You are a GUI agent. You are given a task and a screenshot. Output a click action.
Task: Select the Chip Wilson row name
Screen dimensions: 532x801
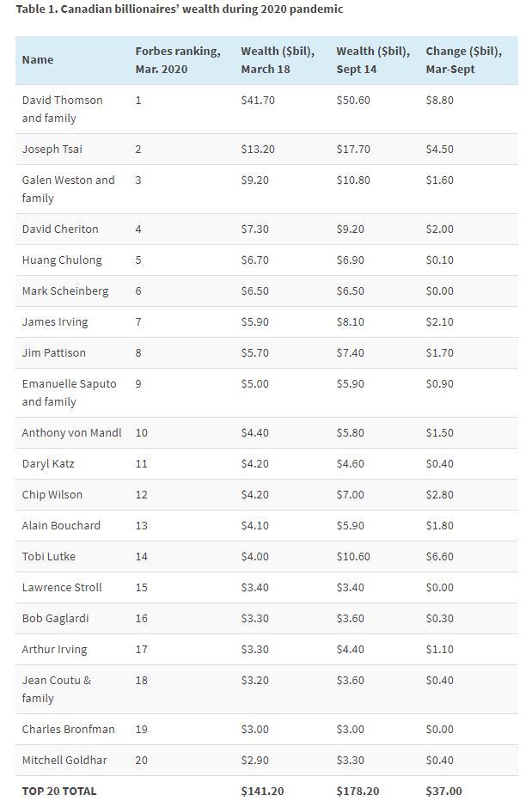point(52,494)
